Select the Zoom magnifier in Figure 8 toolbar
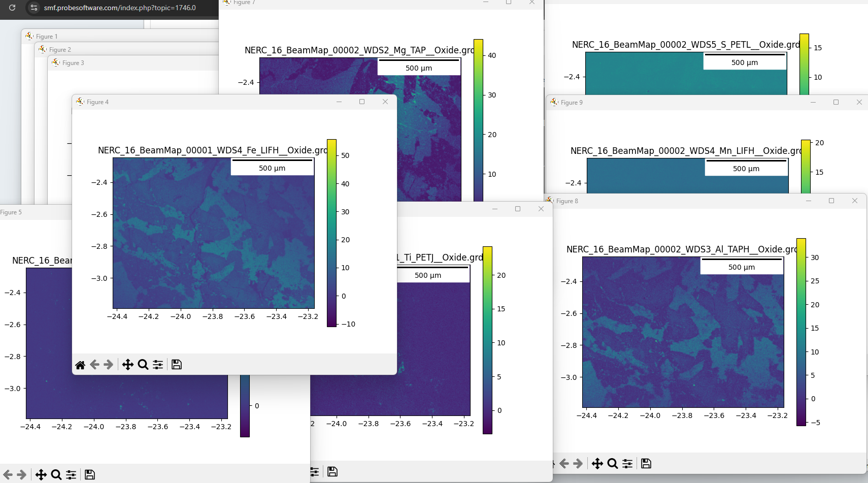This screenshot has width=868, height=483. [613, 464]
